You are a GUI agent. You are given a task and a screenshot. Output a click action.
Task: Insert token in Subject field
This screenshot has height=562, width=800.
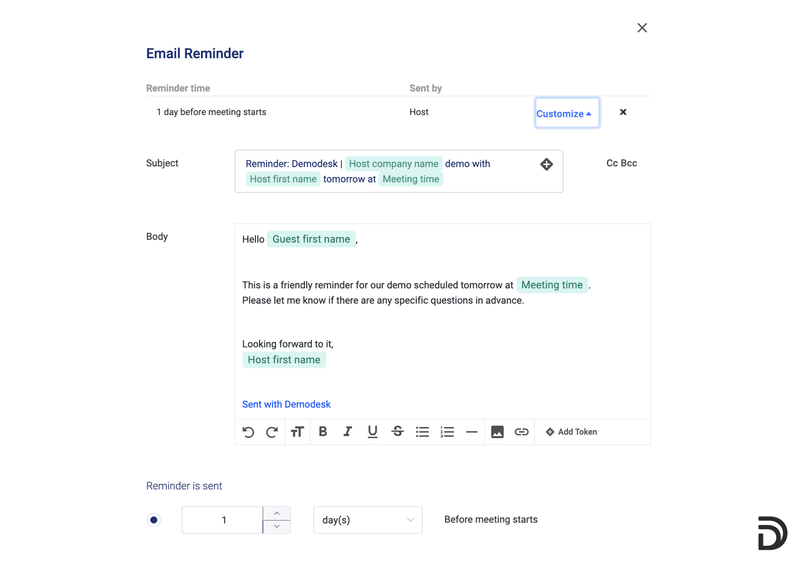(x=546, y=164)
